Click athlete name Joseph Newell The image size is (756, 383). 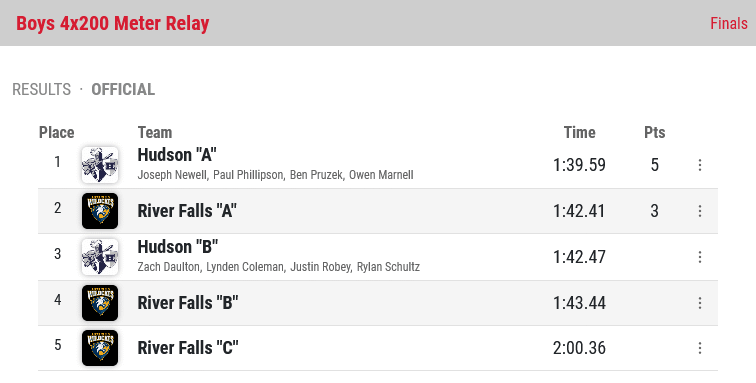click(172, 175)
